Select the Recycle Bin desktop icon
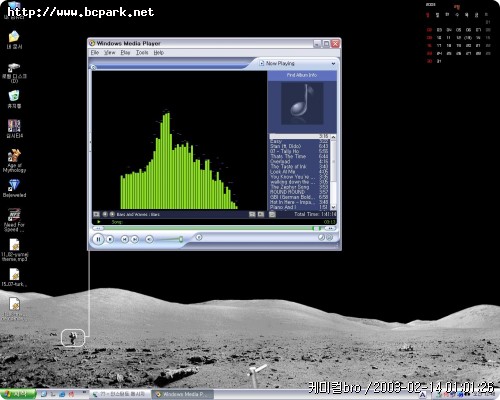 [14, 99]
